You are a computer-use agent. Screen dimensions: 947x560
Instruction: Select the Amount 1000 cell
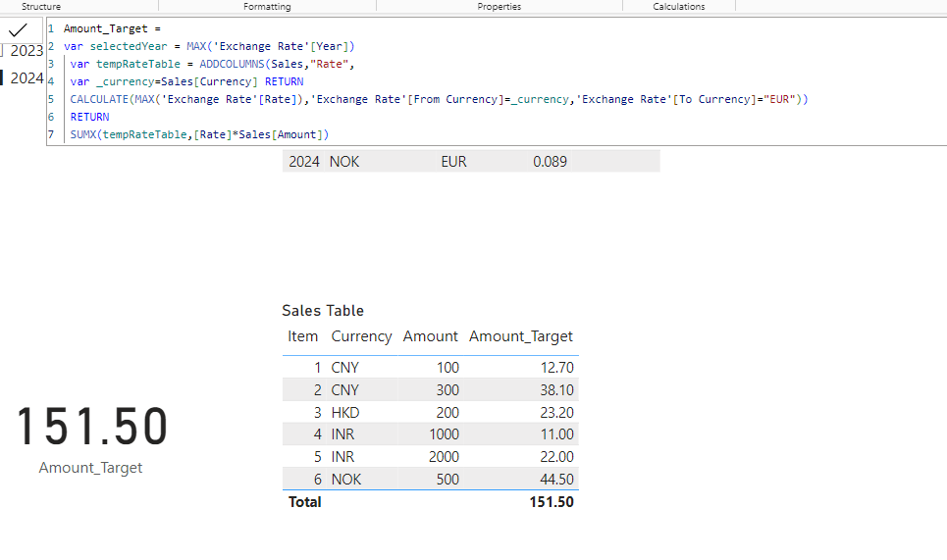[444, 434]
